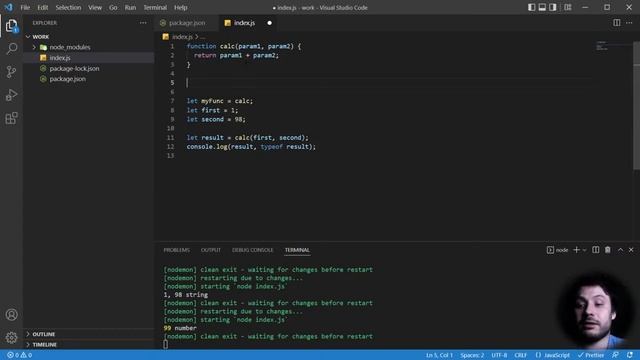Click the JavaScript language mode status item
The height and width of the screenshot is (360, 640).
coord(553,355)
